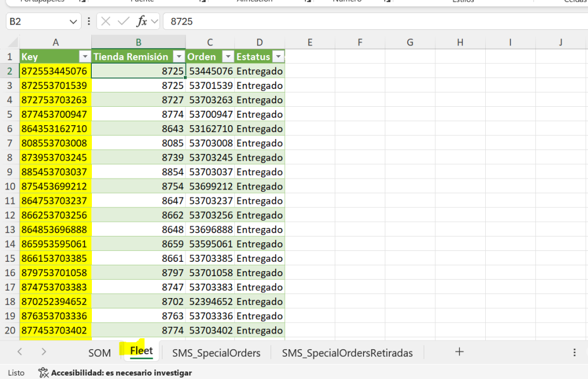Select column D header
The height and width of the screenshot is (379, 588).
click(260, 42)
